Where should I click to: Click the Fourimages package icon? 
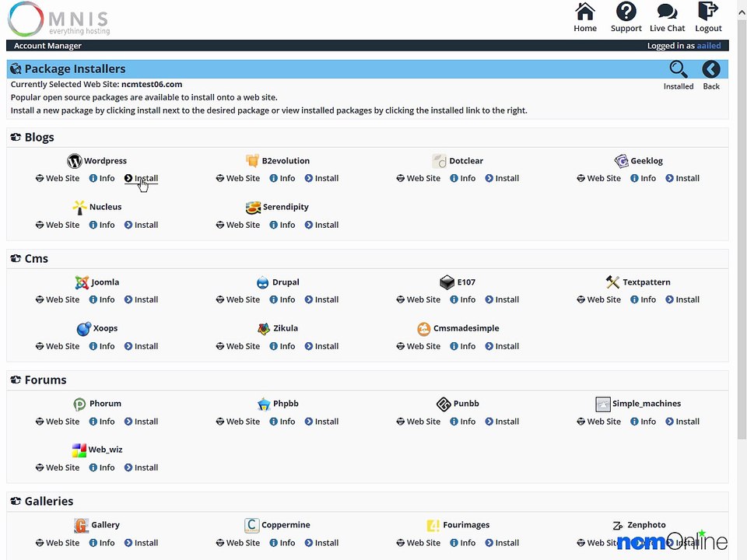click(433, 525)
